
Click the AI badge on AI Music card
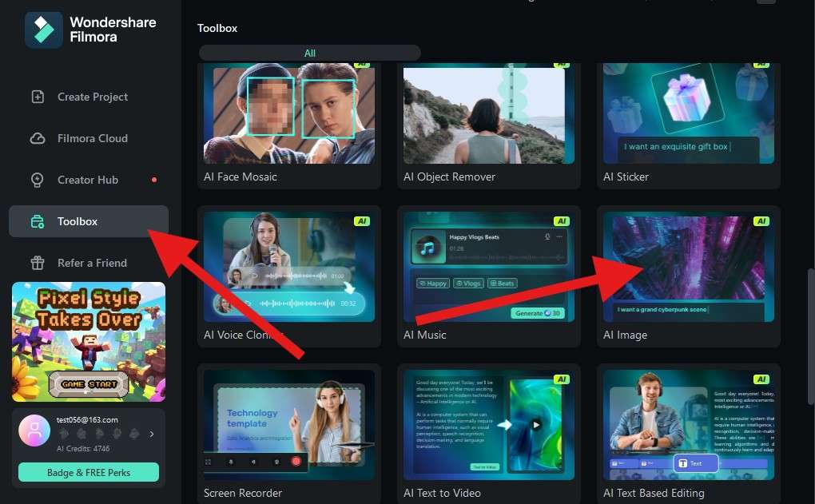click(x=562, y=220)
